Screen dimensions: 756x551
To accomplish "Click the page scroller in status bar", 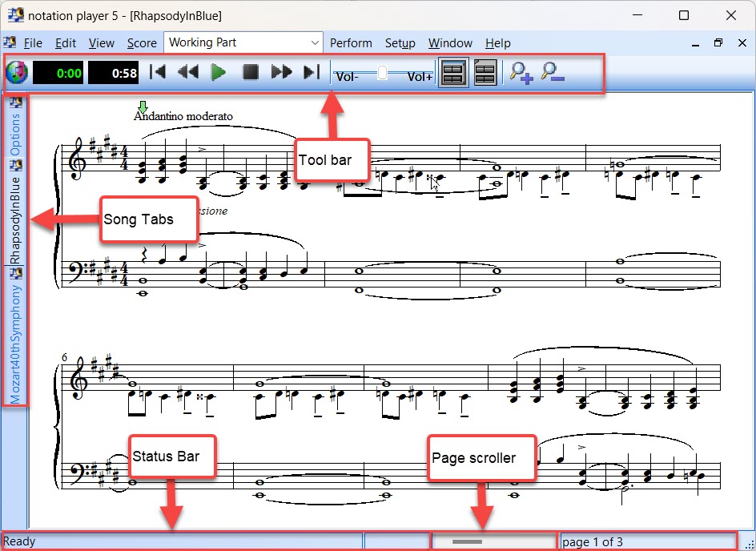I will (x=467, y=541).
